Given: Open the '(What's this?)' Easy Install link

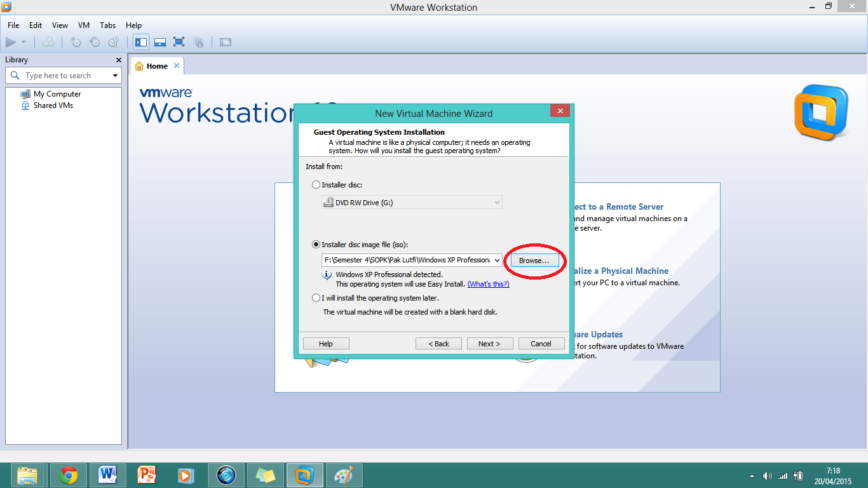Looking at the screenshot, I should 488,284.
